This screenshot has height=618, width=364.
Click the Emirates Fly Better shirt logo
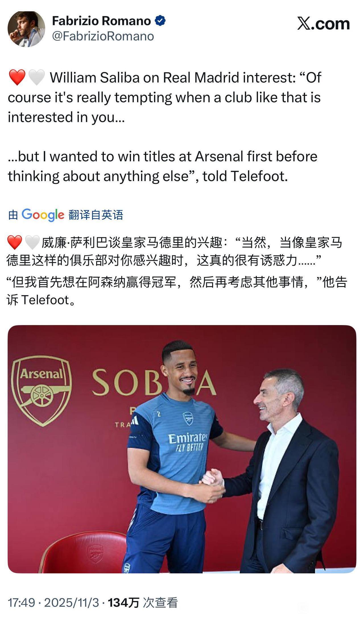pyautogui.click(x=188, y=442)
